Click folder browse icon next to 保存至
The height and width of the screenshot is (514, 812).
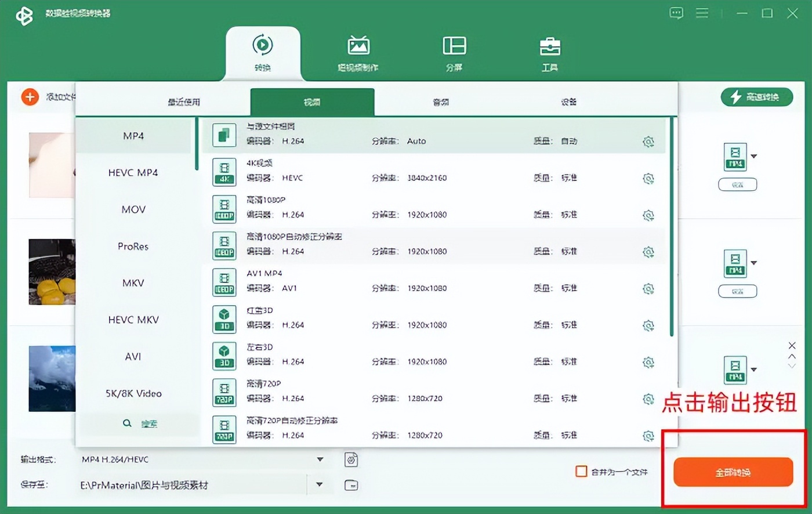(351, 484)
